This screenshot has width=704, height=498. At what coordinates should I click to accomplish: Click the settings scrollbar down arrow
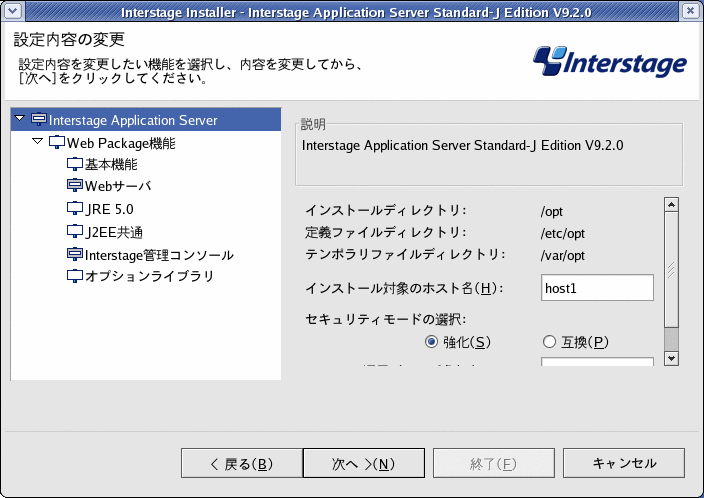pyautogui.click(x=671, y=358)
